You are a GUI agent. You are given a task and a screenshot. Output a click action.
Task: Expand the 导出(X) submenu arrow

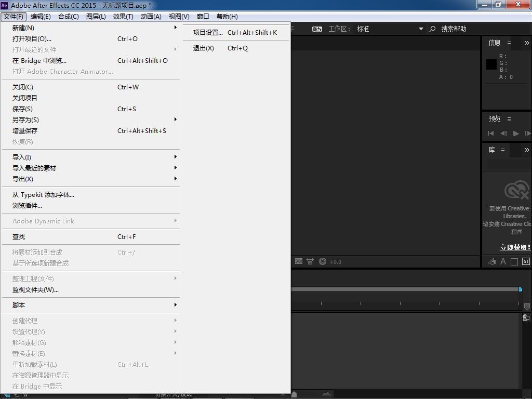[176, 178]
